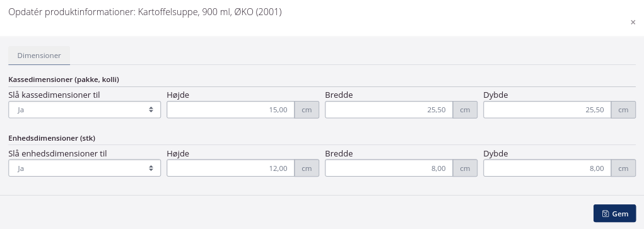Edit the Kassedimensioner Højde field
Screen dimensions: 644x229
click(x=230, y=110)
